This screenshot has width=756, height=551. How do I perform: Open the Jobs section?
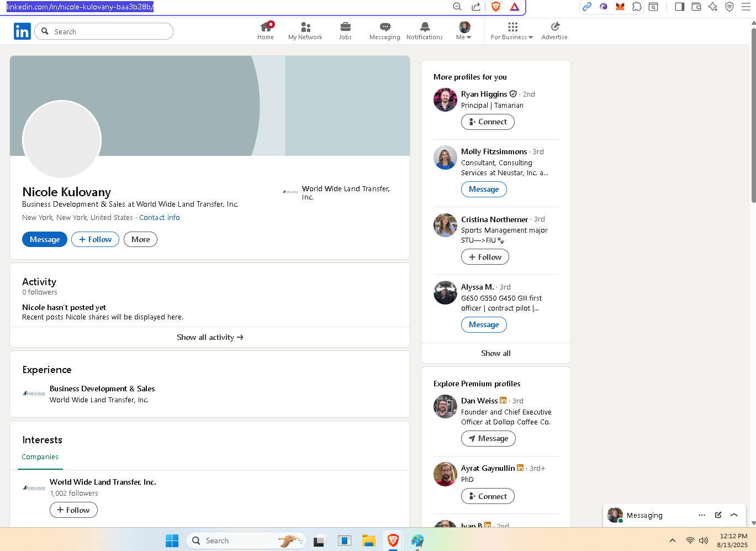pos(345,31)
